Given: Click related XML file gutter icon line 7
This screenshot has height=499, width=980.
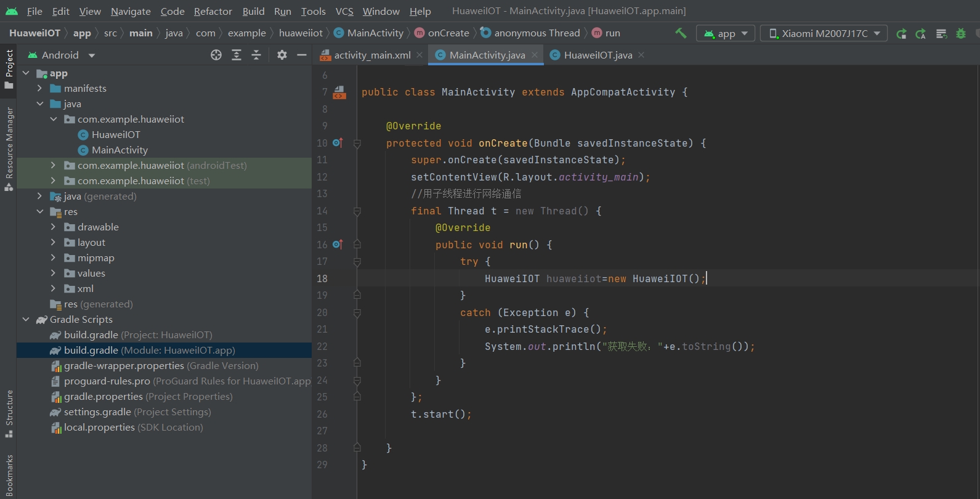Looking at the screenshot, I should pyautogui.click(x=339, y=92).
